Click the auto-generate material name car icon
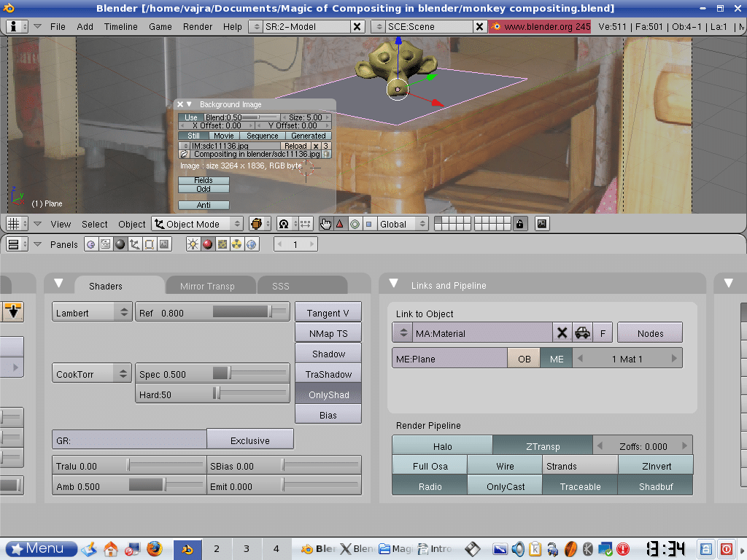 [582, 333]
